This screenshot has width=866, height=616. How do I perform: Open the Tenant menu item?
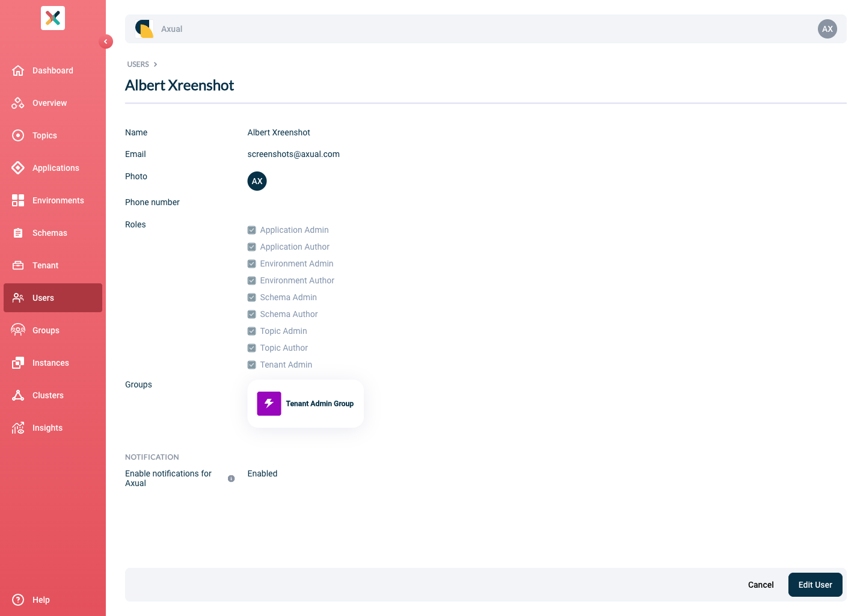tap(53, 265)
